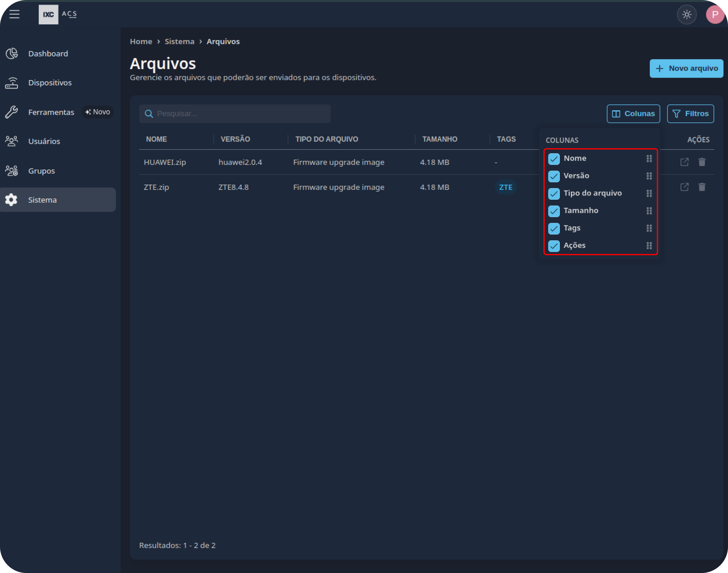
Task: Open ZTE.zip external link icon
Action: [x=684, y=187]
